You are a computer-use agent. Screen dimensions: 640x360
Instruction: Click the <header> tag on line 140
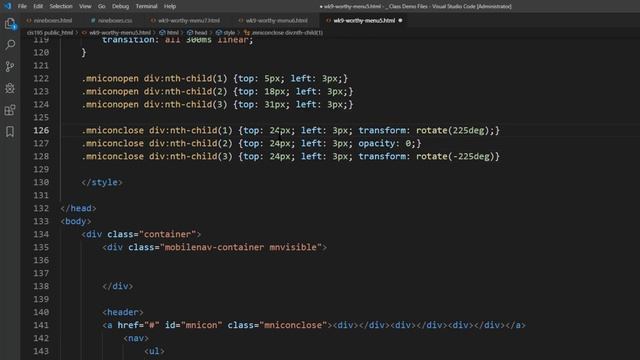tap(123, 312)
